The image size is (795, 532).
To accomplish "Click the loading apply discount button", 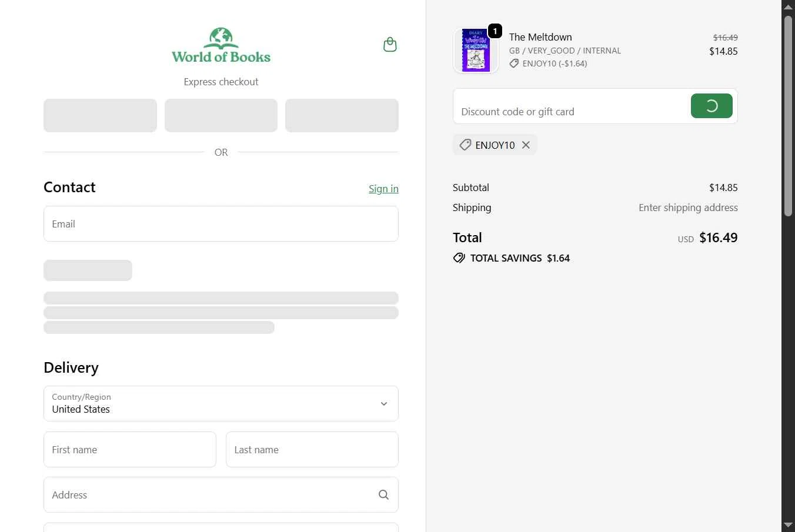I will 712,106.
